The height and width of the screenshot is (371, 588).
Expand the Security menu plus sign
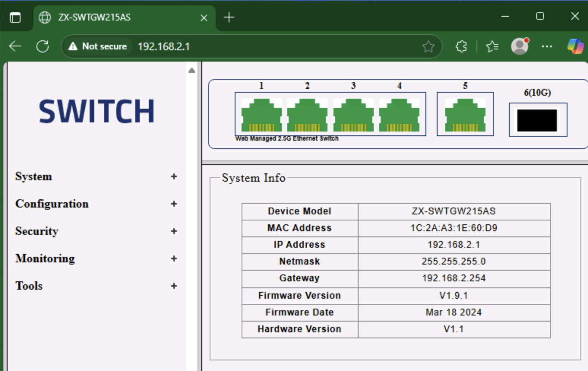[174, 231]
